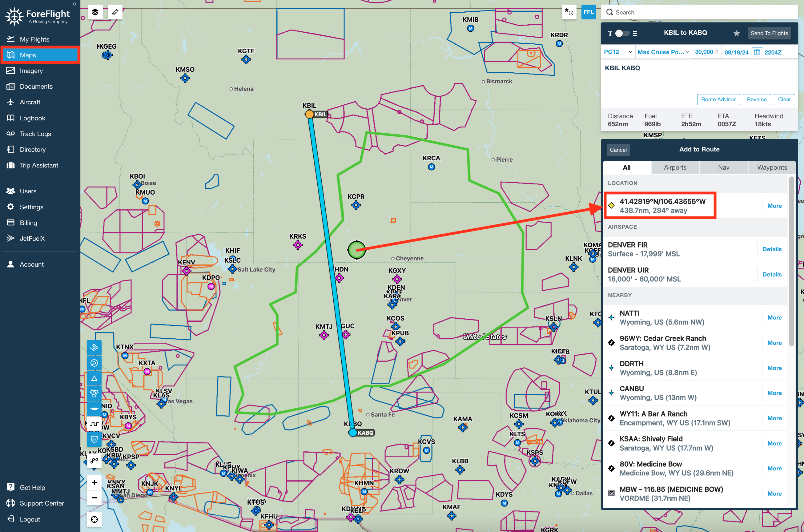Select the All tab

tap(627, 167)
